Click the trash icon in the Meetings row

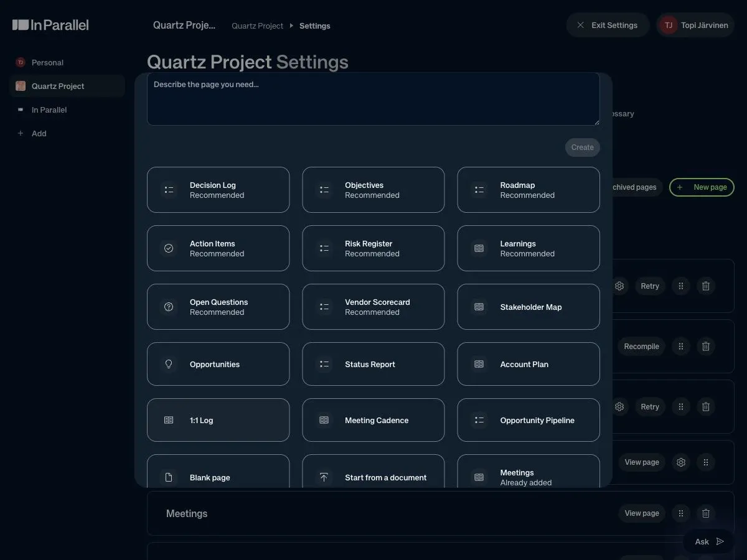pos(706,513)
